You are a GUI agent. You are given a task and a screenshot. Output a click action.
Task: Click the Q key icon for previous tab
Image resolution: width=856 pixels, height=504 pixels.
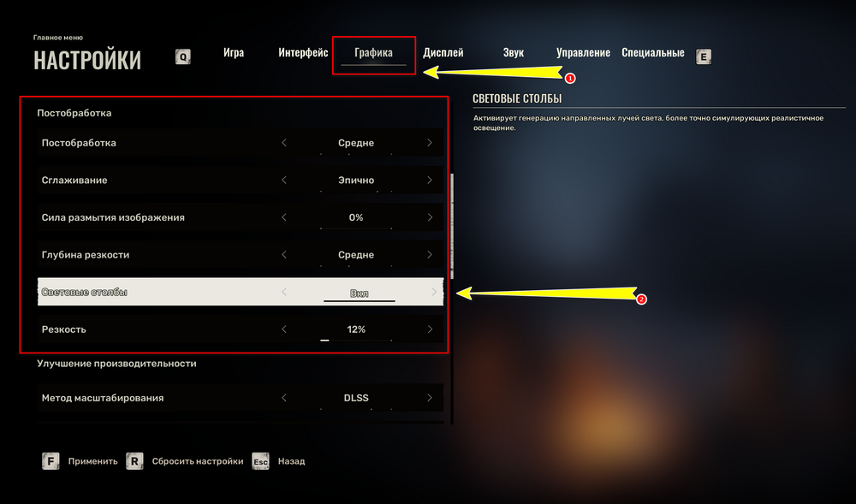tap(183, 56)
